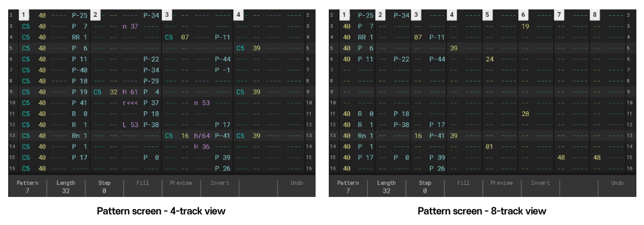Select track 1 header in 4-track view

click(x=24, y=15)
